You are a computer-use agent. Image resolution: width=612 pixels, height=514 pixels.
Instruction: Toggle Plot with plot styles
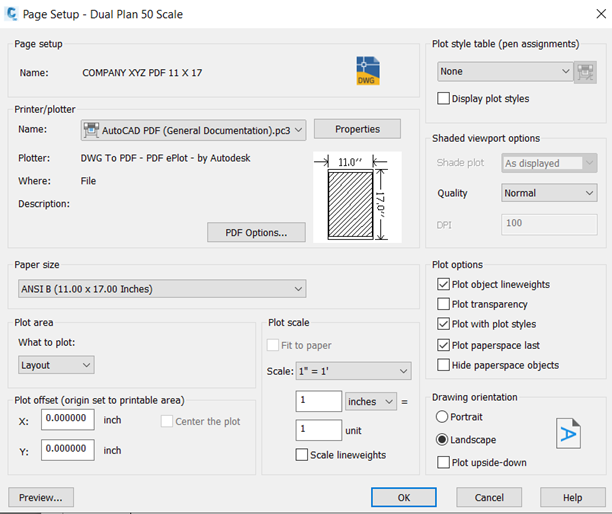pyautogui.click(x=443, y=324)
